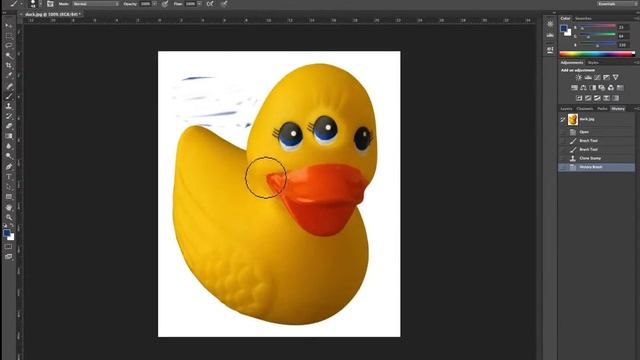Add a Channel Mixer adjustment

611,88
